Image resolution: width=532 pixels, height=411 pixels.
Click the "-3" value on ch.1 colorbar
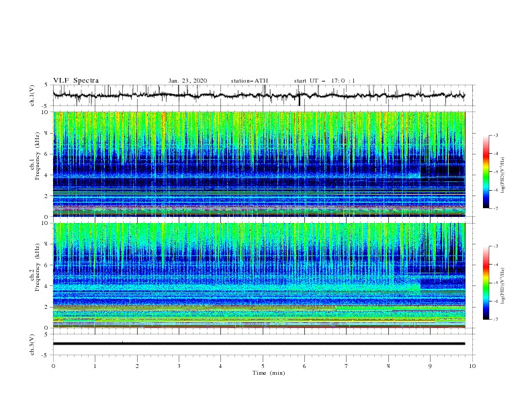point(496,135)
